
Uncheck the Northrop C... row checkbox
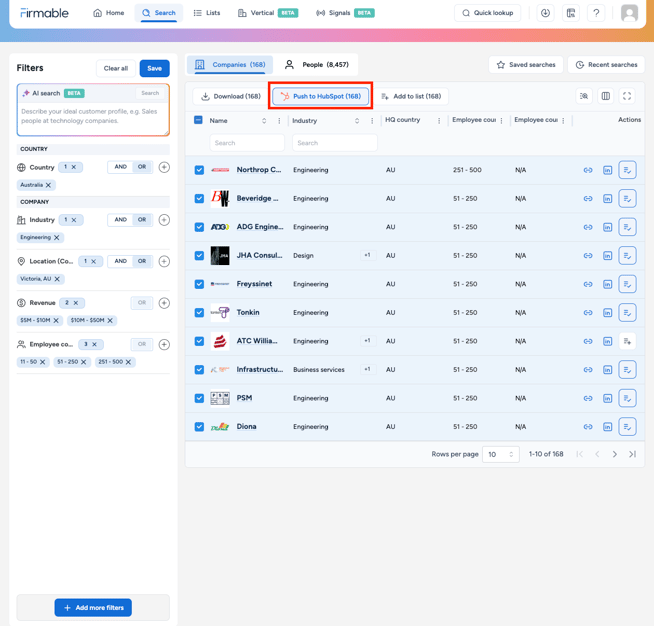199,170
